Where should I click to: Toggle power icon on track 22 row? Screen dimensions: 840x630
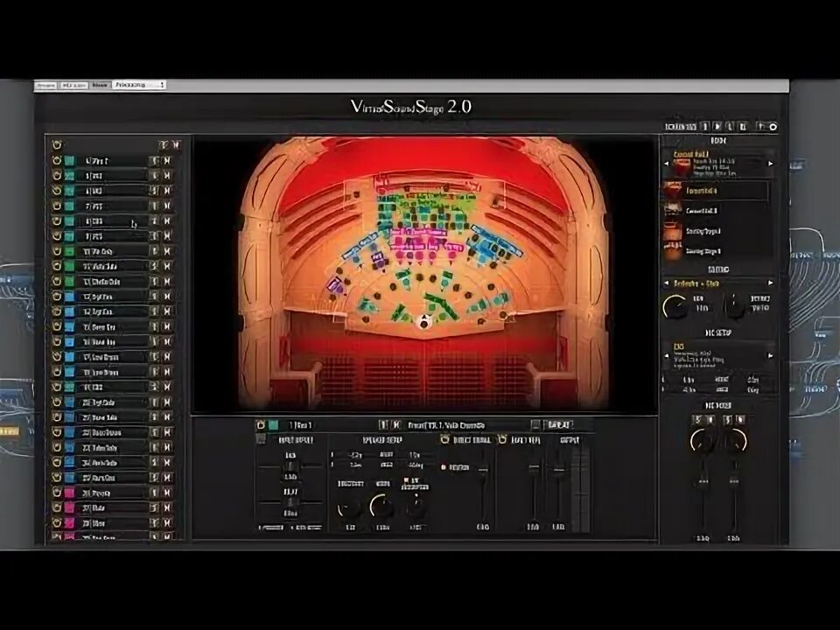(57, 432)
